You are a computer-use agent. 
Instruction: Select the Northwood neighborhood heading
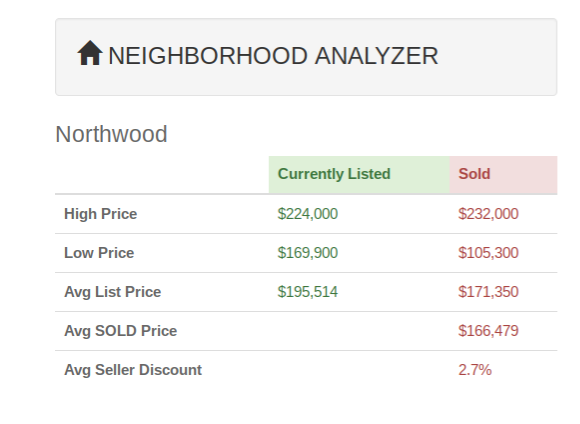(x=111, y=134)
